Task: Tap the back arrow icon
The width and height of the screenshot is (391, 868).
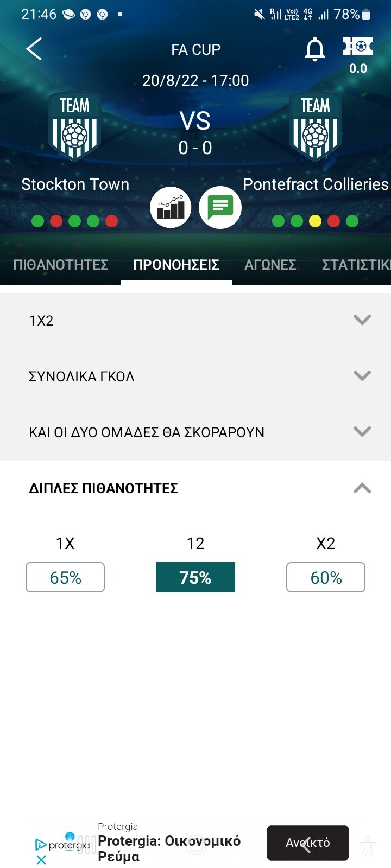Action: pyautogui.click(x=34, y=49)
